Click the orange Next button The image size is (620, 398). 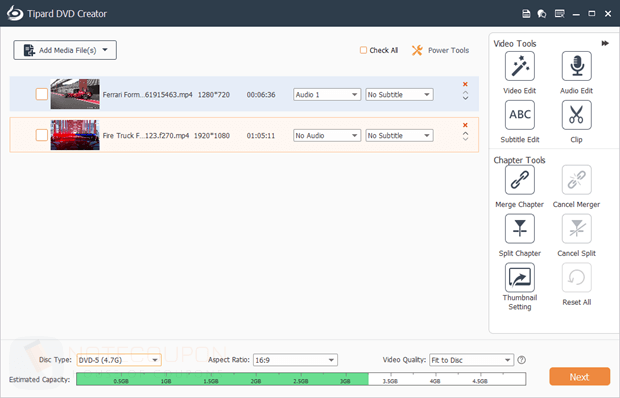coord(579,377)
